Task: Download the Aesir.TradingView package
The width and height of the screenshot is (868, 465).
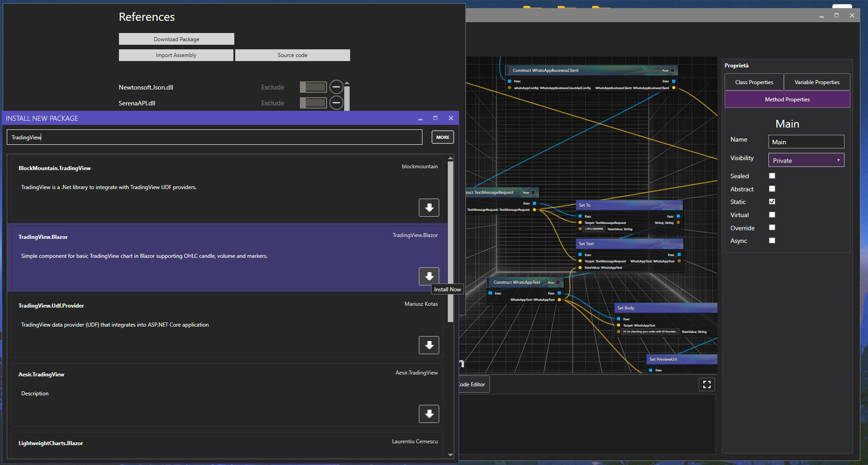Action: [429, 414]
